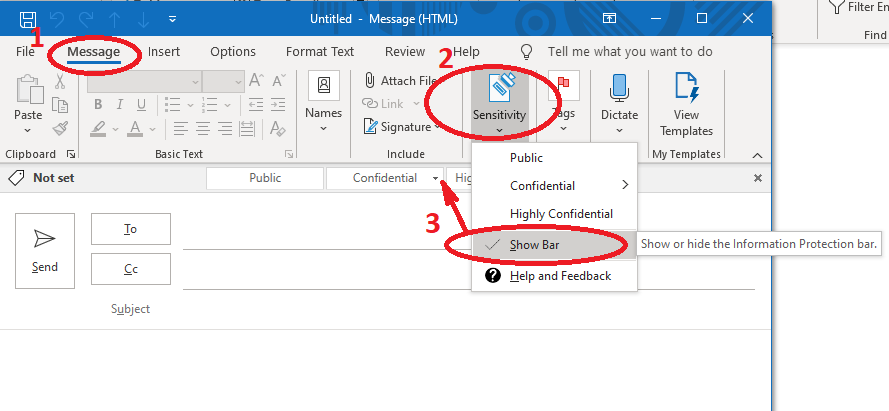Toggle bulleted list
The image size is (889, 411).
pos(172,105)
